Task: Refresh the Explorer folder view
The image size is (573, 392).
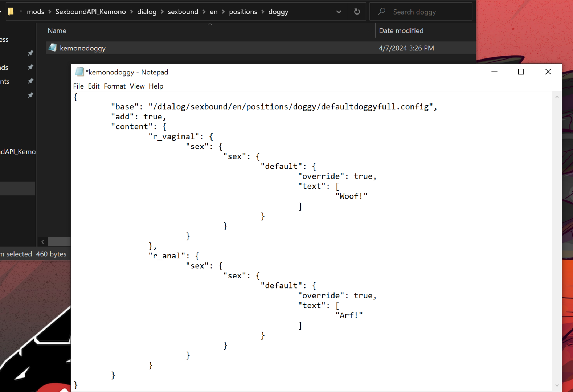Action: (x=357, y=12)
